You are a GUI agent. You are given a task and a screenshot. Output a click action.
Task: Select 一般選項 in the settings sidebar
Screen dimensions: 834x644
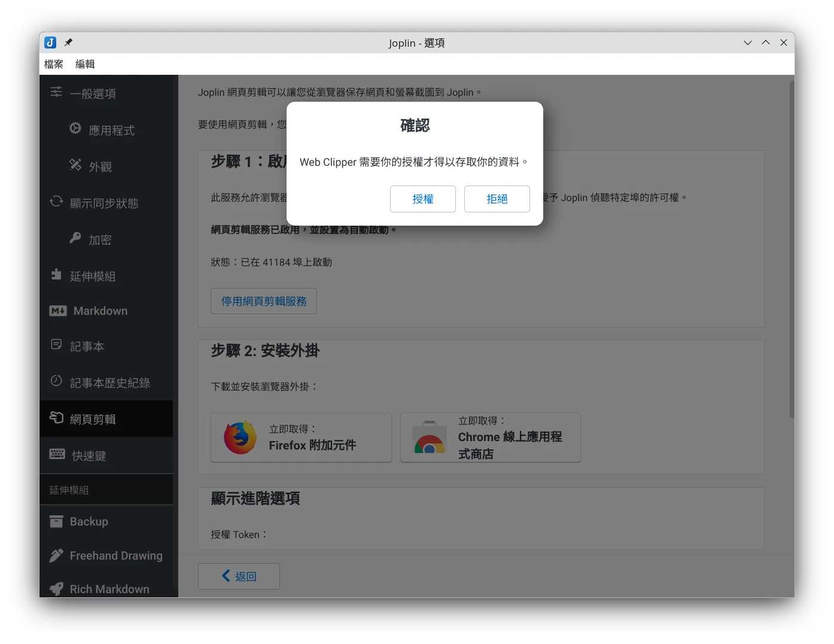(x=106, y=93)
